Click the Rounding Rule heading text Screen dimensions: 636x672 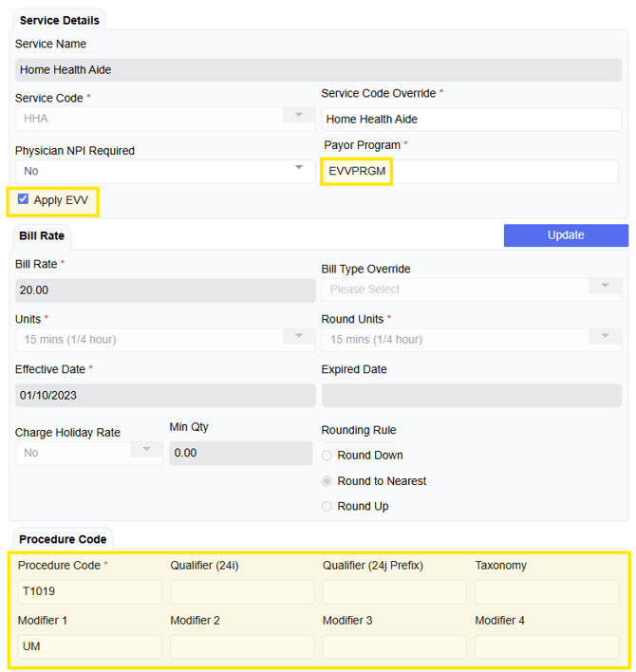point(359,430)
